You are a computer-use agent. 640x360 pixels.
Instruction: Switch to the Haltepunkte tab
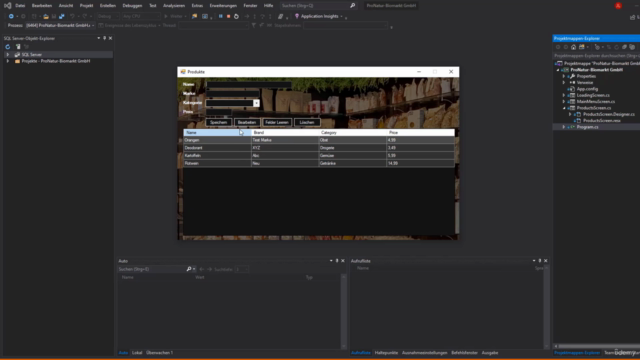[x=386, y=353]
